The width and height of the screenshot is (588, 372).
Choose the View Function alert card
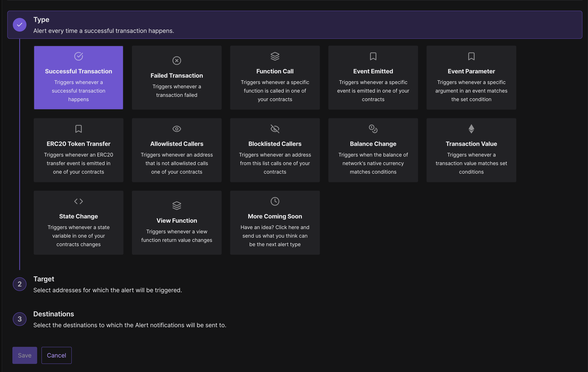coord(177,222)
